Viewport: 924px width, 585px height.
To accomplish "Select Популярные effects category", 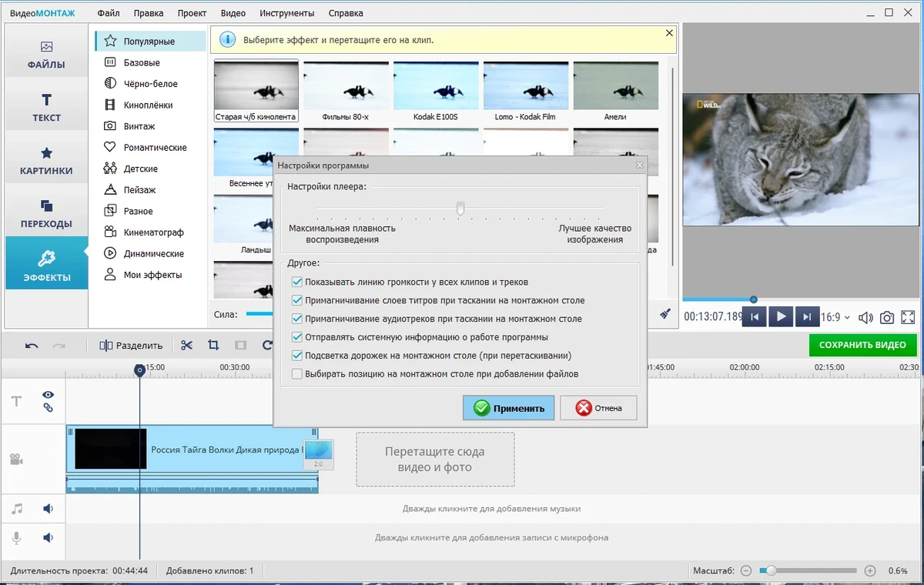I will [150, 42].
